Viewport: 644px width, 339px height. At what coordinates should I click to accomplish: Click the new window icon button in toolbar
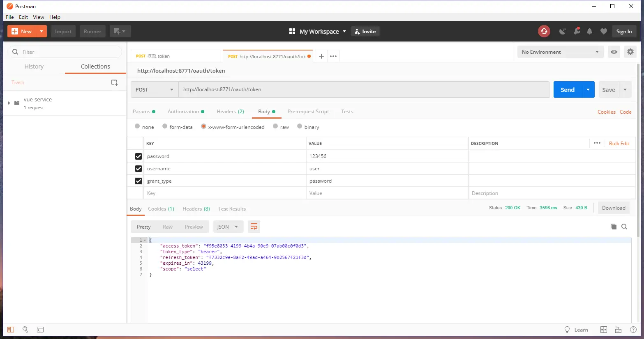click(x=120, y=31)
